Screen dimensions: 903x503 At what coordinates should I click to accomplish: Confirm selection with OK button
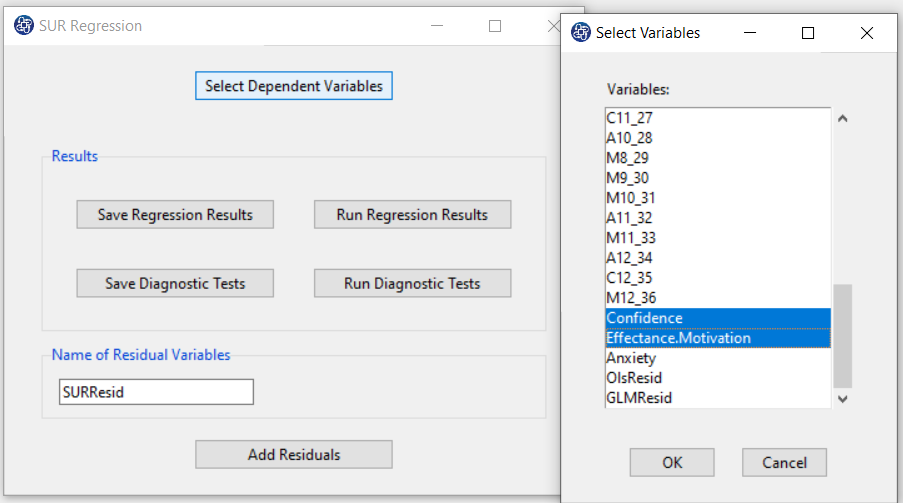(672, 462)
